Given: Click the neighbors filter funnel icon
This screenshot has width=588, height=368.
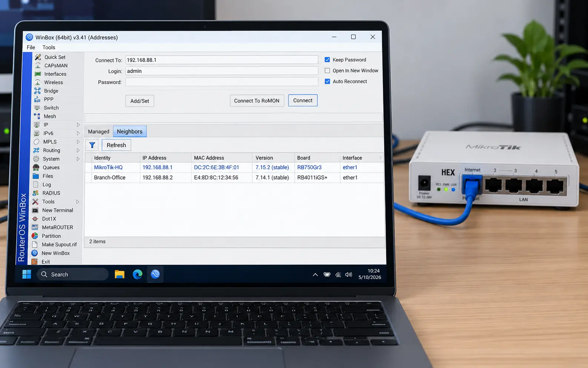Looking at the screenshot, I should [92, 145].
